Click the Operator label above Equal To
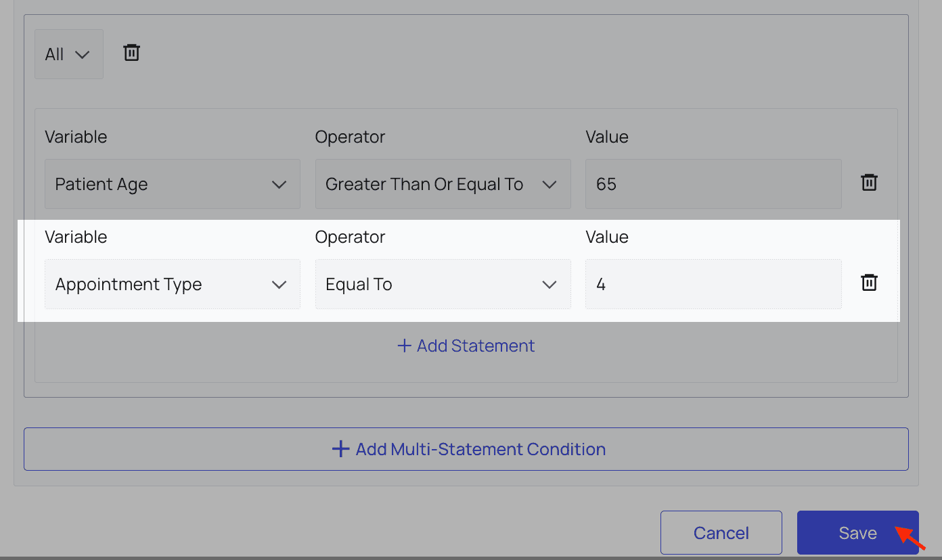Image resolution: width=942 pixels, height=560 pixels. [x=350, y=237]
